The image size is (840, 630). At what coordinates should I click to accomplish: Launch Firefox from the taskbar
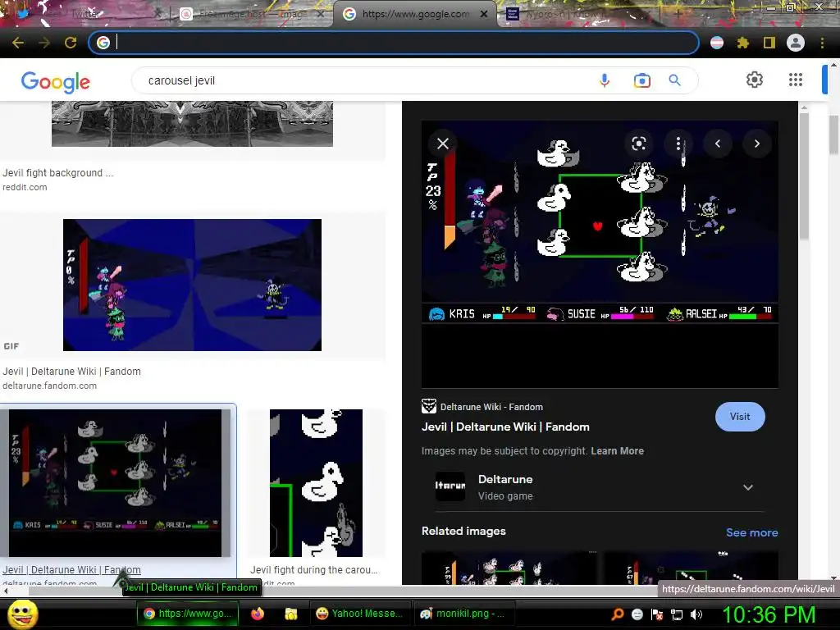click(258, 614)
